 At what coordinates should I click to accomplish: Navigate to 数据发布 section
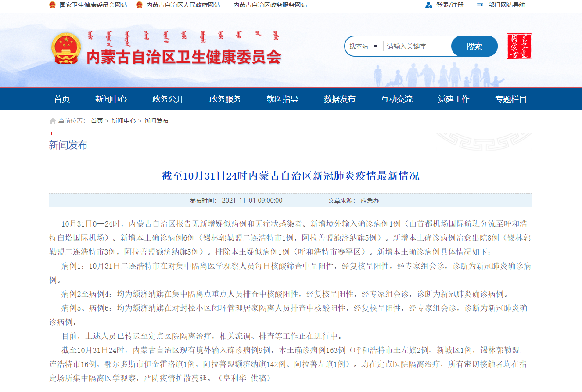click(x=339, y=99)
